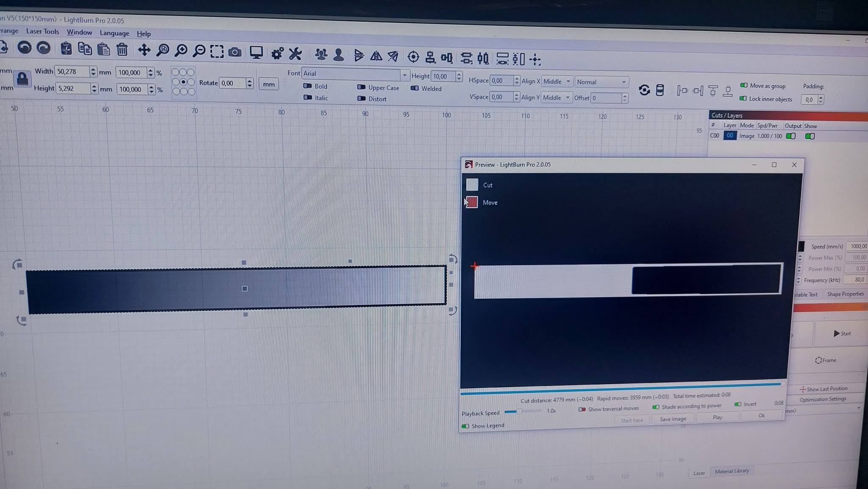
Task: Toggle the Invert switch in Preview
Action: pyautogui.click(x=738, y=404)
